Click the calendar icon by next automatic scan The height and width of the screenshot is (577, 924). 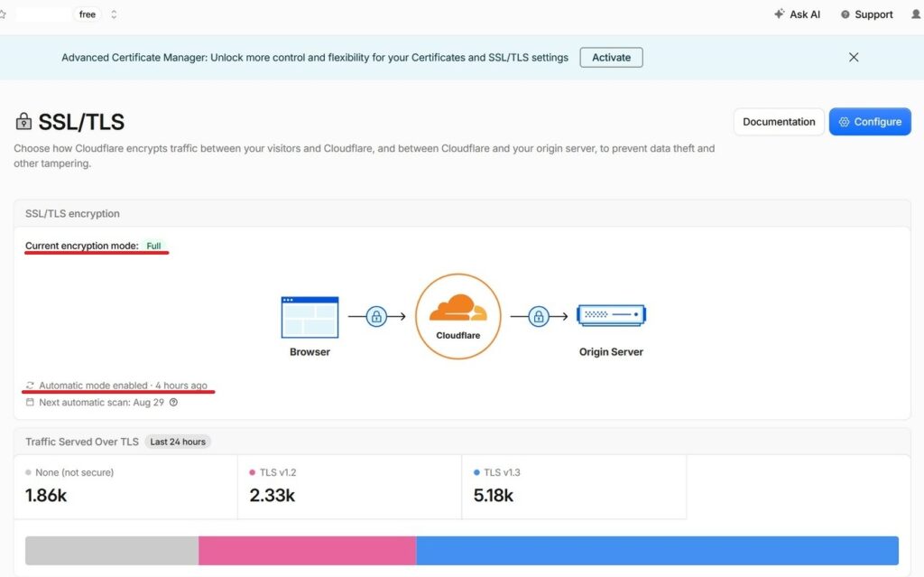pos(30,403)
